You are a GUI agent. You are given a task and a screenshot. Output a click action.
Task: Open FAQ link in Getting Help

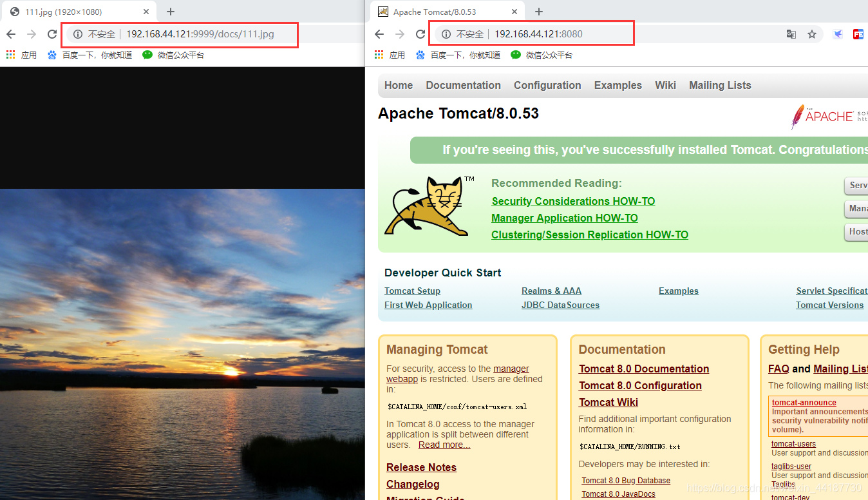778,369
